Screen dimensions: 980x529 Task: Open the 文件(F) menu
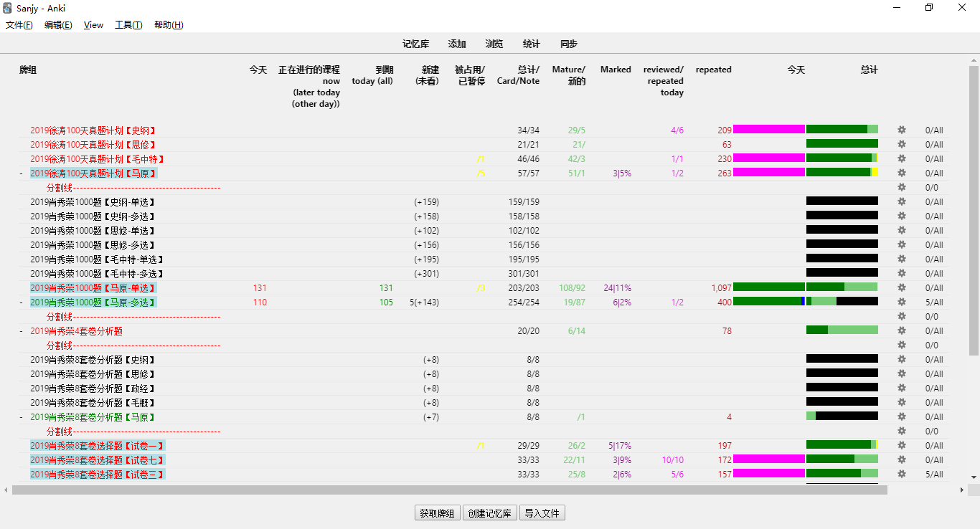[19, 25]
